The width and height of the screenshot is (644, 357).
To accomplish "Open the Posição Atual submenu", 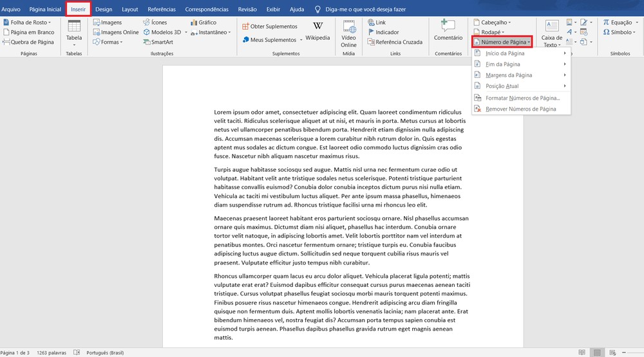I will point(521,86).
